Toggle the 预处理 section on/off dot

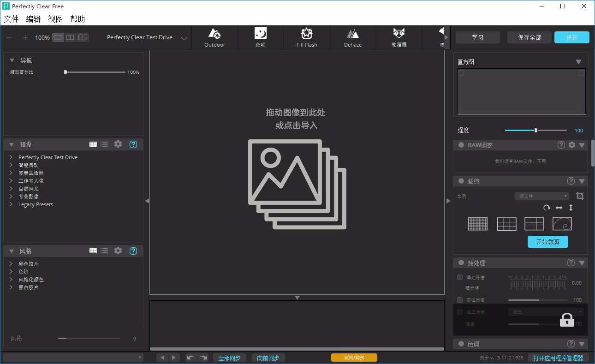point(461,263)
